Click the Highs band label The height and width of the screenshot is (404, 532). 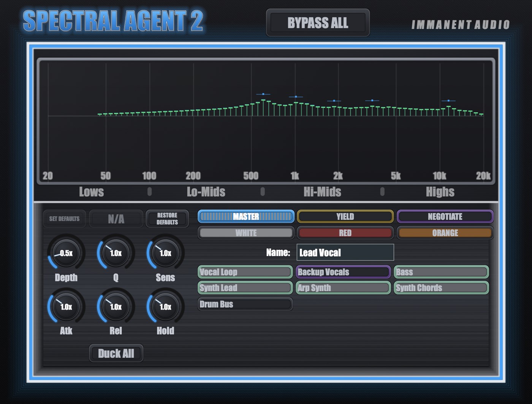[x=440, y=192]
